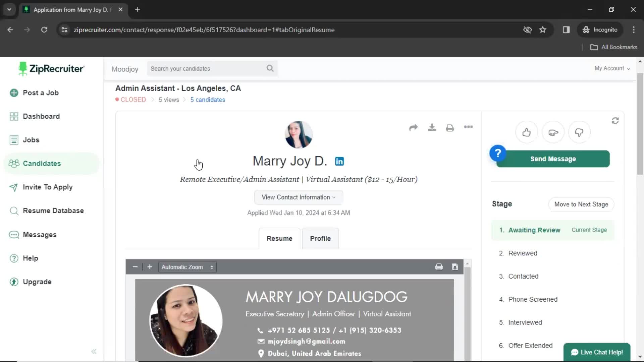Image resolution: width=644 pixels, height=362 pixels.
Task: Click the share/forward icon for candidate
Action: point(413,128)
